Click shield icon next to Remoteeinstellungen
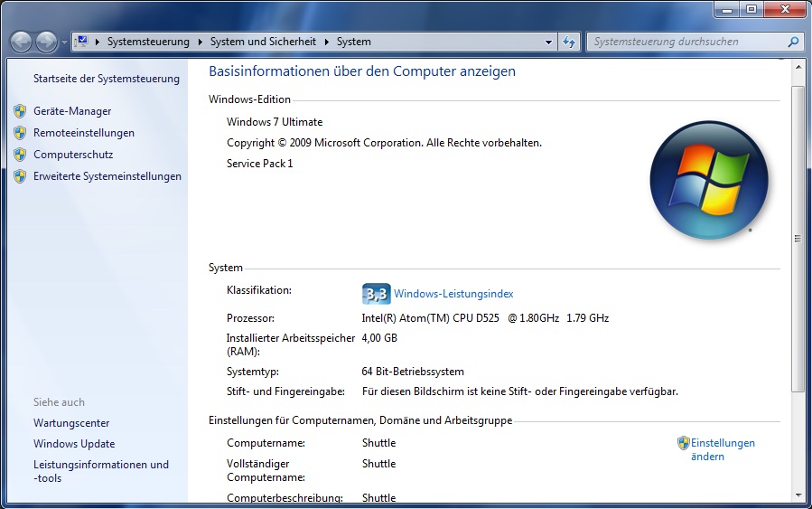812x509 pixels. [x=20, y=133]
